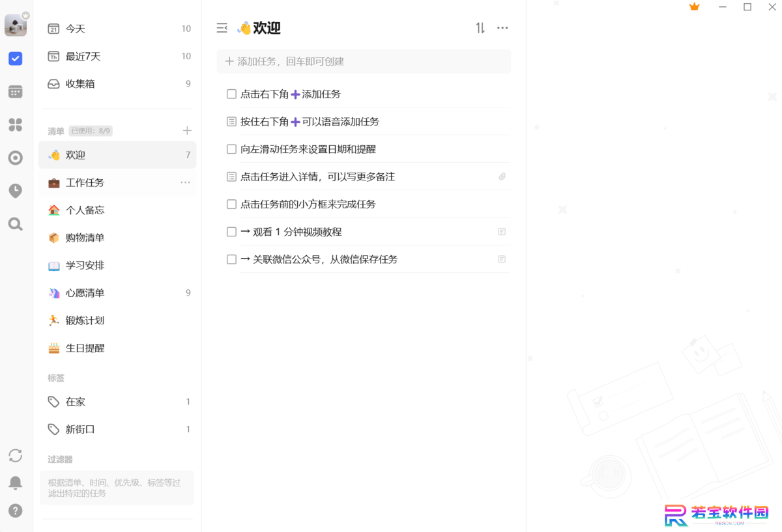Click the note-type icon before 按住右下角
782x532 pixels.
[x=231, y=122]
